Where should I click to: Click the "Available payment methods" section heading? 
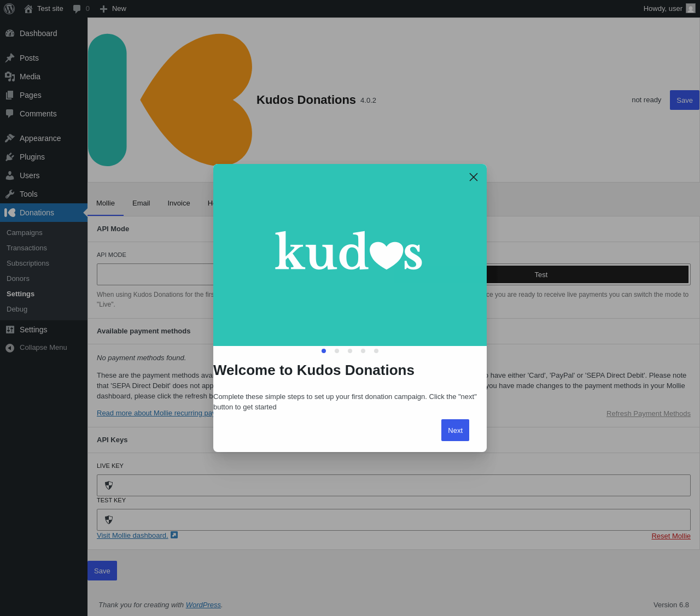tap(144, 331)
